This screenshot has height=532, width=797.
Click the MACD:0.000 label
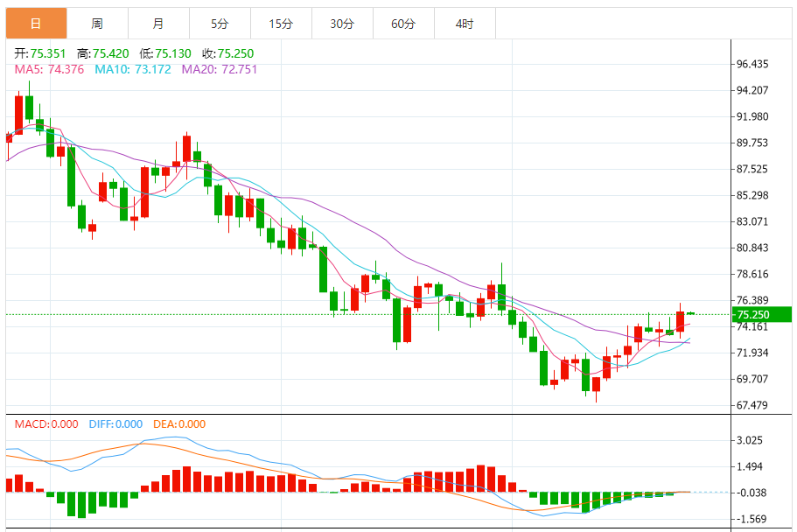(46, 424)
